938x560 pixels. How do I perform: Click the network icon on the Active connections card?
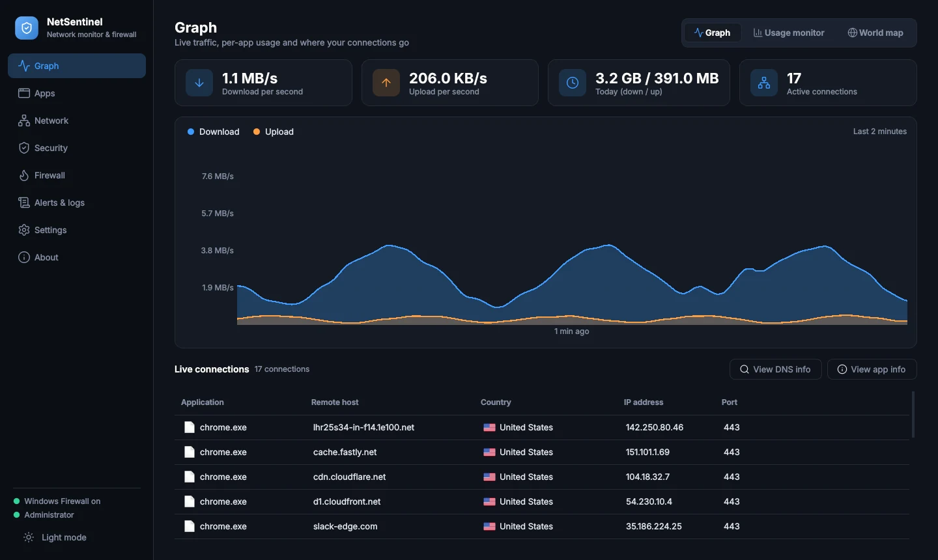coord(764,83)
